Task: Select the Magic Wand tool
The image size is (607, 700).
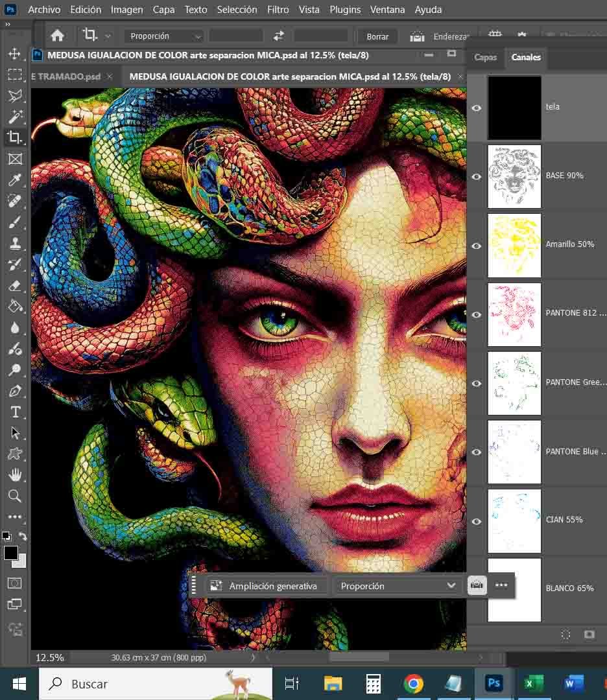Action: coord(14,117)
